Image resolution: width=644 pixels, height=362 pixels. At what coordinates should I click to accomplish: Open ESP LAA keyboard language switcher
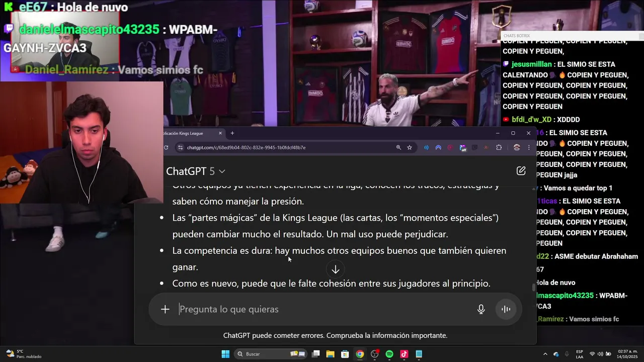pos(580,354)
